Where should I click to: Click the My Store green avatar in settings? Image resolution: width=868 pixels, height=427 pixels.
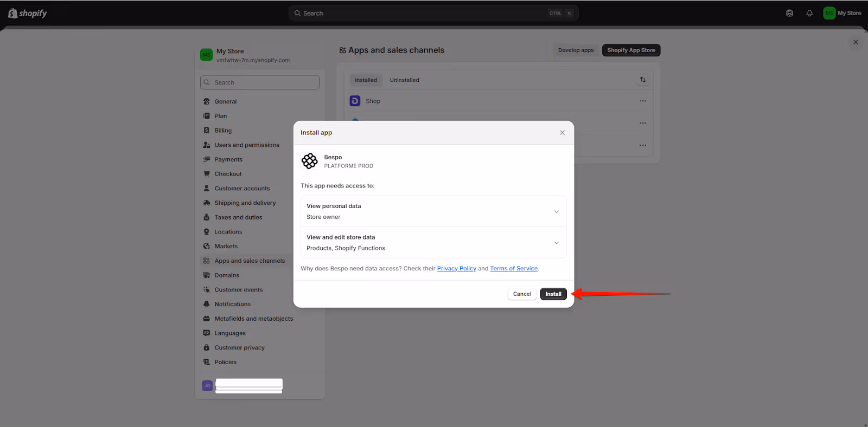coord(206,55)
